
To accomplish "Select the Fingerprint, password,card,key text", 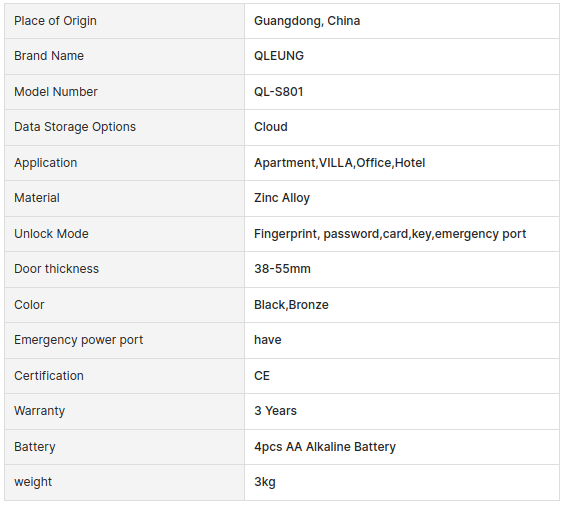I will tap(343, 234).
